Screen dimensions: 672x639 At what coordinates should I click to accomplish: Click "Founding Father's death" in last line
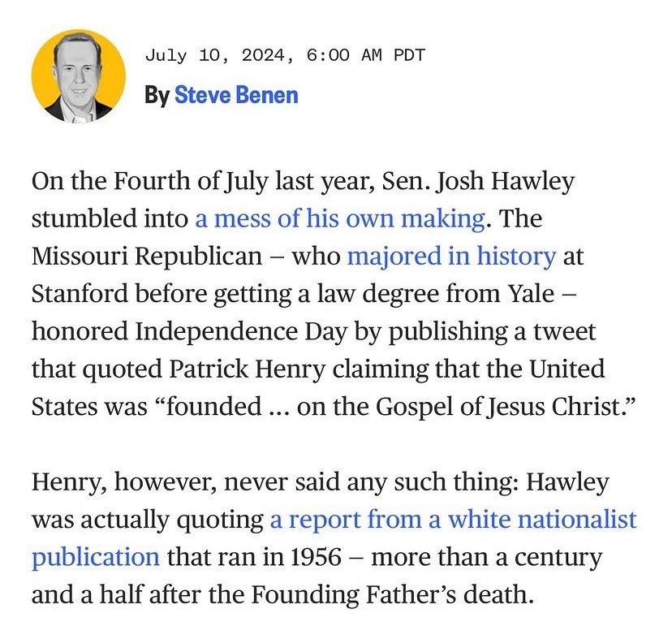(411, 596)
